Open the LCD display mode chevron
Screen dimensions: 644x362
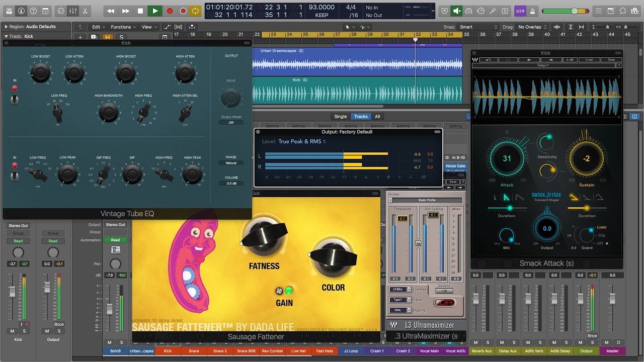433,11
